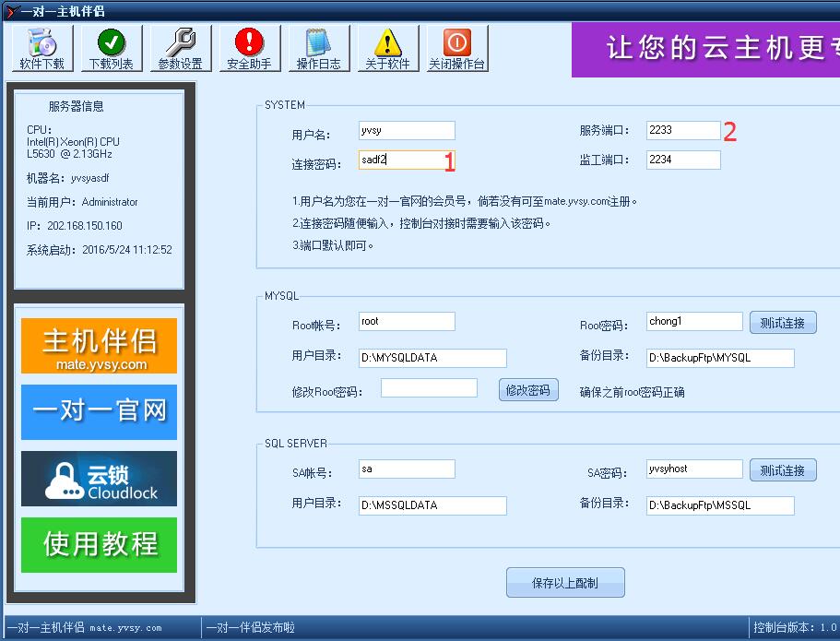Focus the 用户名 input field
The image size is (840, 641).
[x=407, y=131]
